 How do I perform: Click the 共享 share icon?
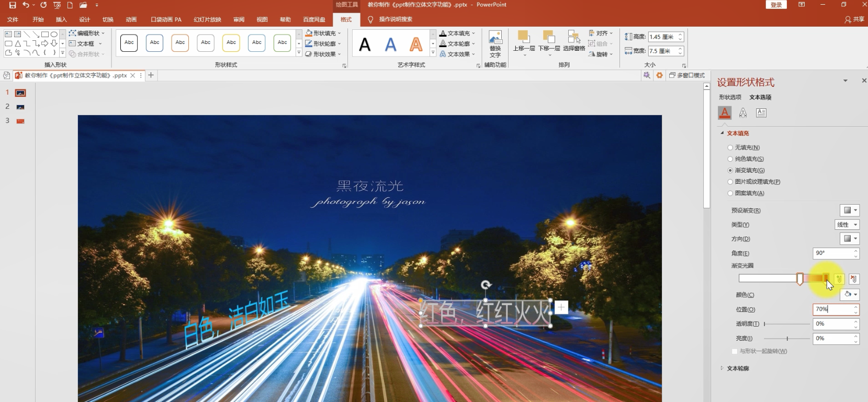pyautogui.click(x=854, y=19)
